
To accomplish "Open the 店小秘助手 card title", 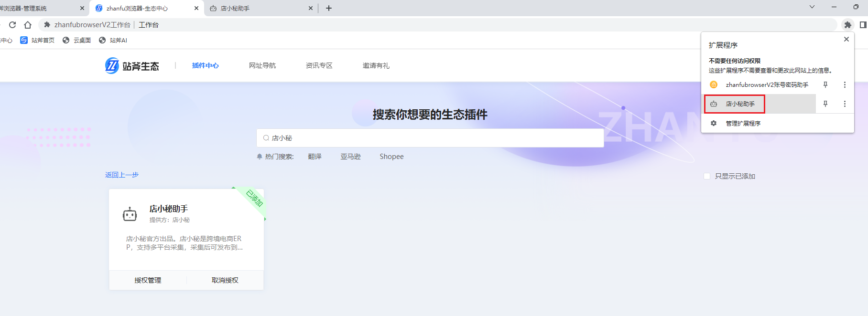I will pyautogui.click(x=169, y=209).
